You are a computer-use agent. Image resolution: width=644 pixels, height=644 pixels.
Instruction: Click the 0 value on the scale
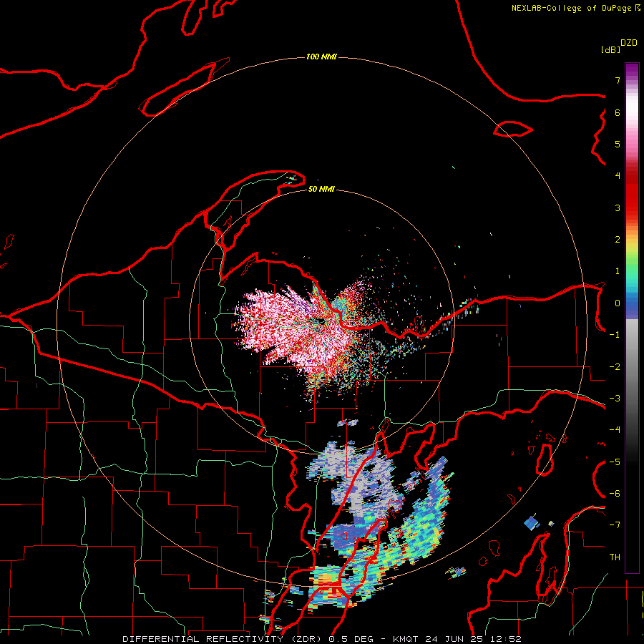[x=618, y=303]
